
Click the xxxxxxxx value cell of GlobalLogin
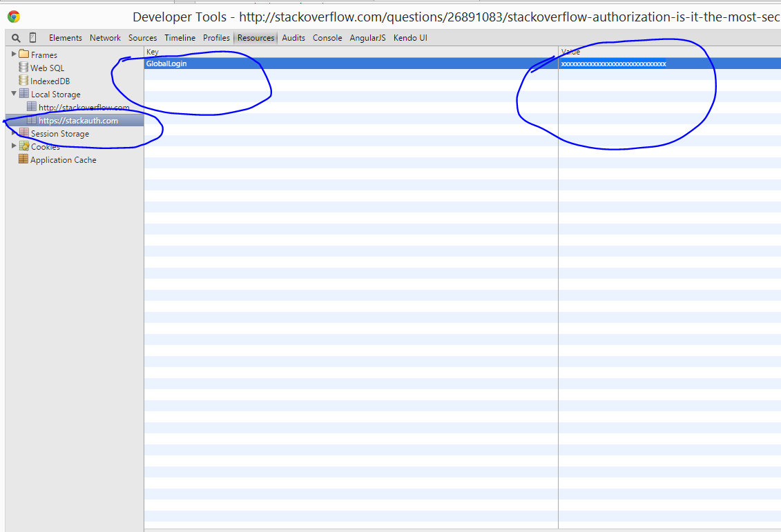point(669,63)
